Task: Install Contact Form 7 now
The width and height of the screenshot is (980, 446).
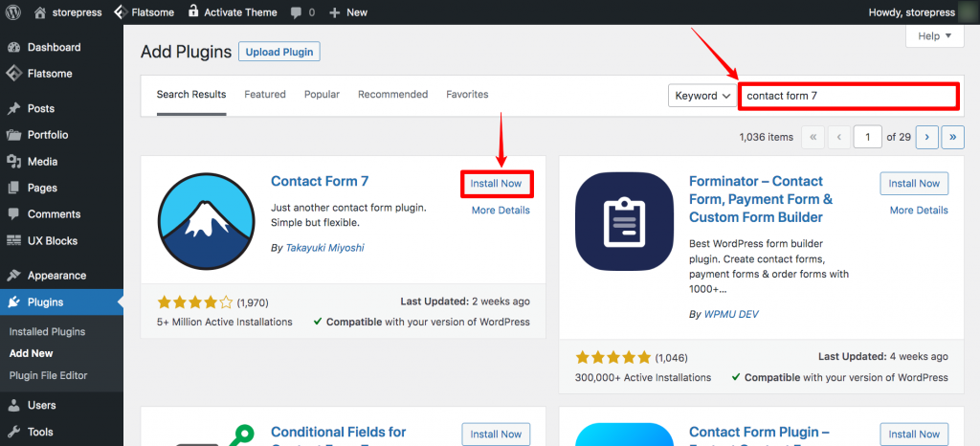Action: tap(497, 184)
